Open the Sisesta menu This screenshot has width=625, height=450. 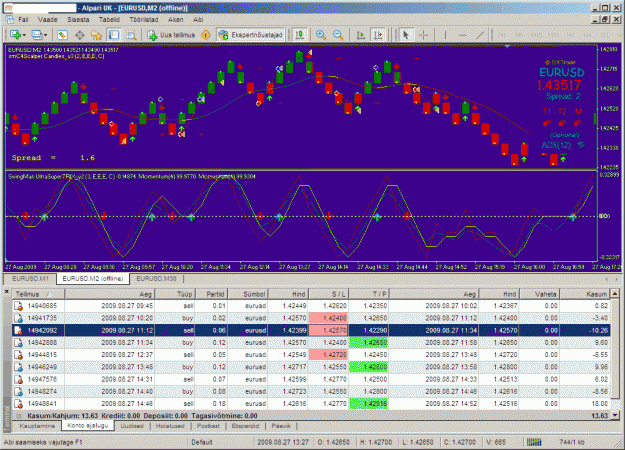tap(78, 19)
